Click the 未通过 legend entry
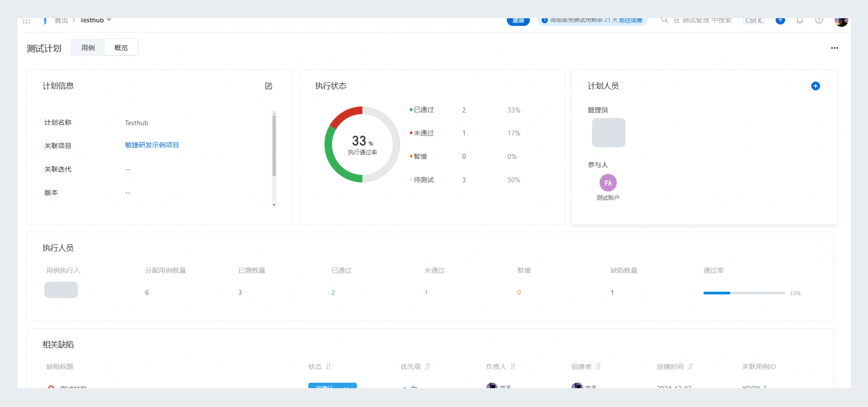This screenshot has width=868, height=407. coord(422,133)
